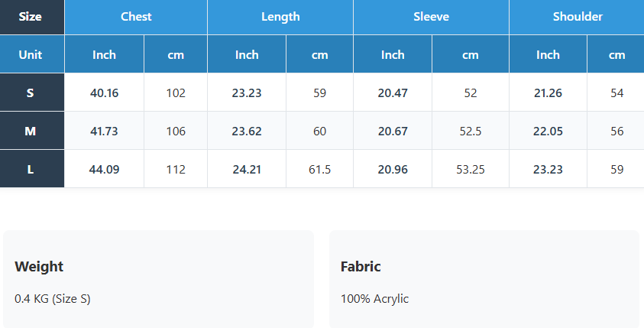Click the Size header cell
644x328 pixels.
pyautogui.click(x=31, y=17)
